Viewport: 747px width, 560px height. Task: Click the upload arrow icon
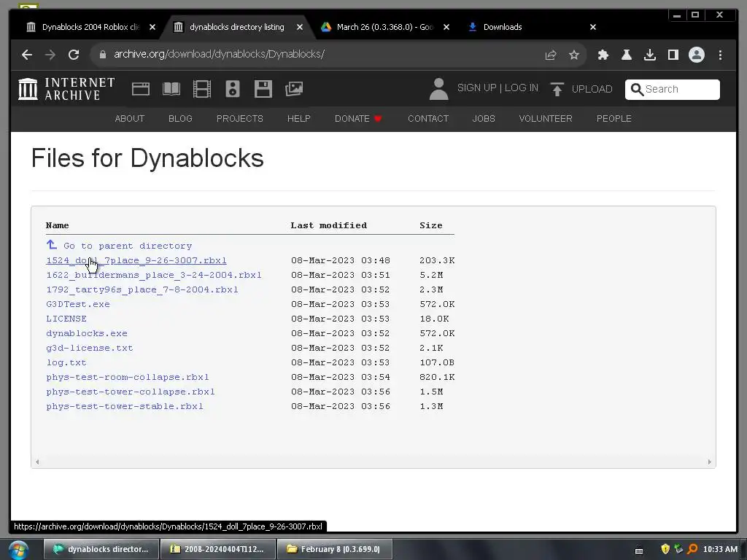tap(557, 89)
